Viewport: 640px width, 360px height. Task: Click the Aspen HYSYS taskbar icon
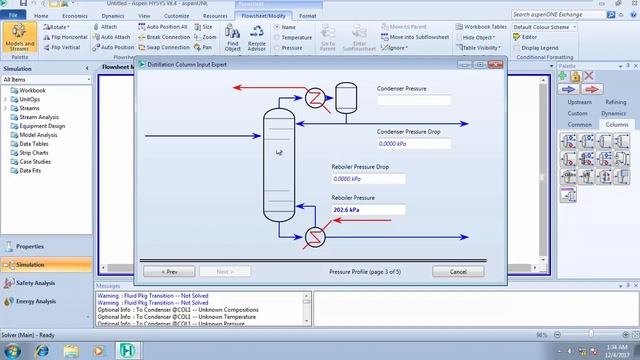click(x=127, y=351)
